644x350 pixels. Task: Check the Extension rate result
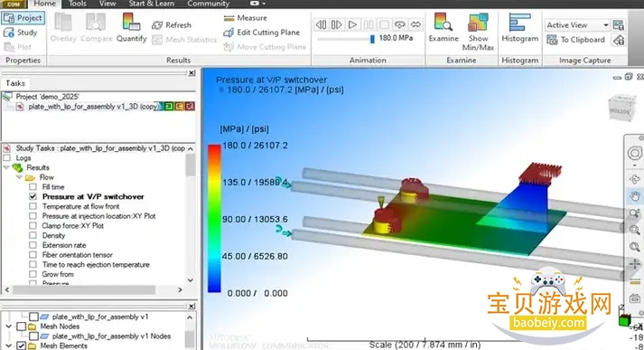33,245
